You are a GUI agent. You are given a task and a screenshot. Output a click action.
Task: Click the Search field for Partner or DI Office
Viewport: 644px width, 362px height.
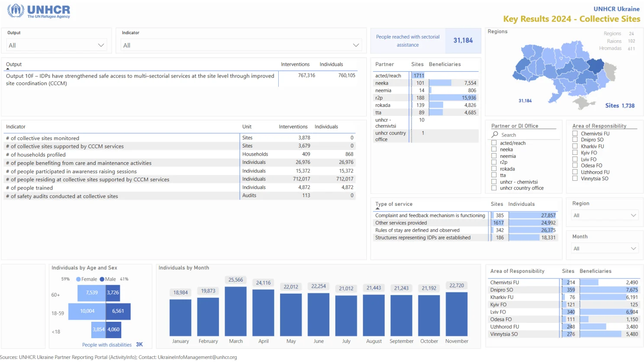[530, 135]
